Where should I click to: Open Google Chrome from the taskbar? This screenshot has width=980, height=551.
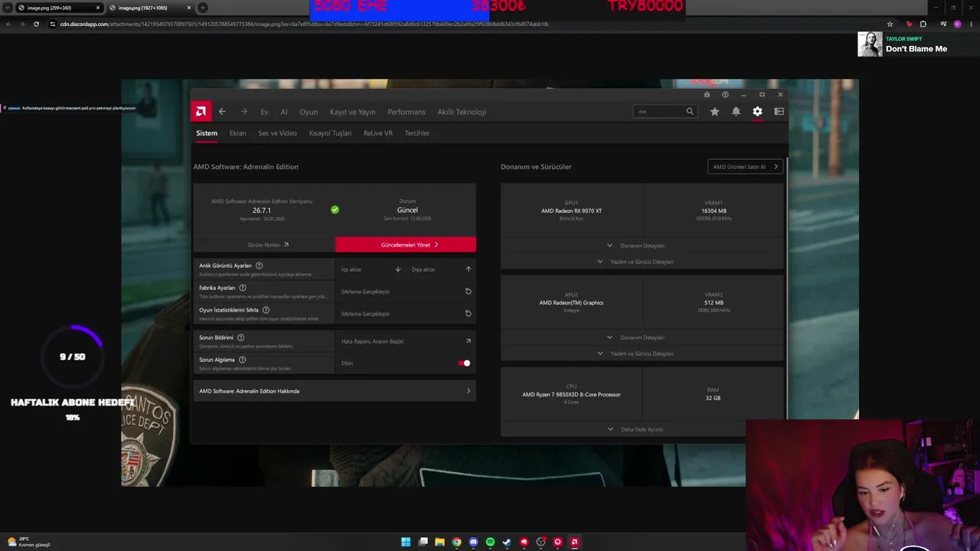[x=456, y=542]
